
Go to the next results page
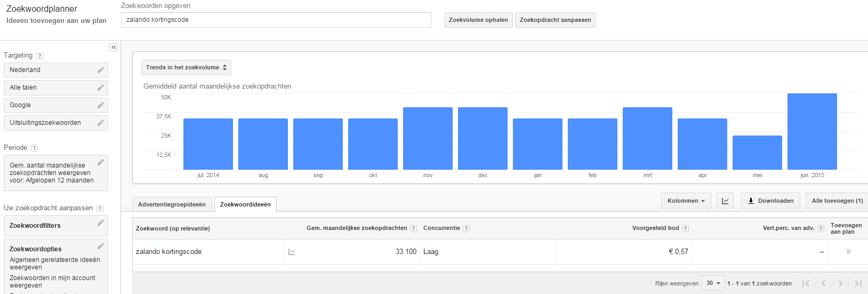840,283
